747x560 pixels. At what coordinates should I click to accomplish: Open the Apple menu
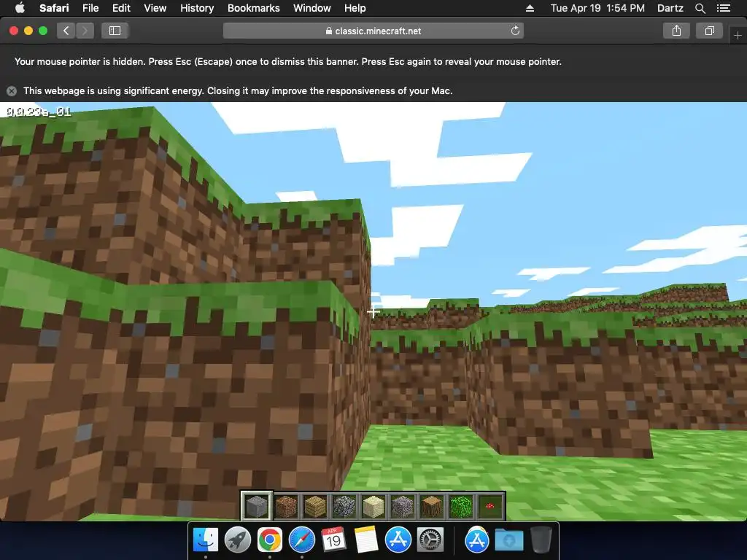pyautogui.click(x=20, y=8)
